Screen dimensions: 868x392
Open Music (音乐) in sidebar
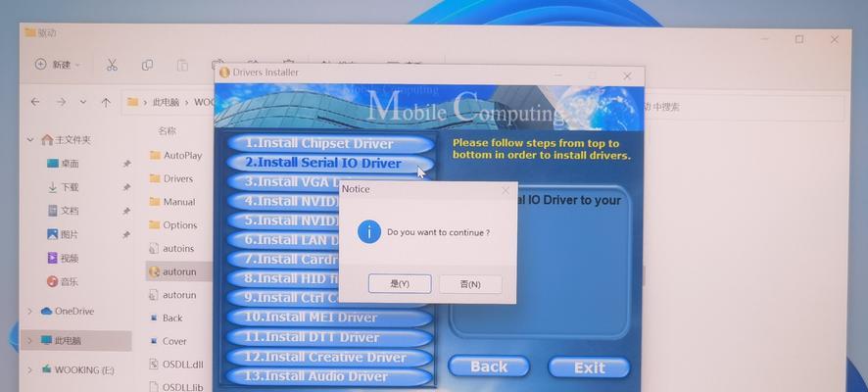click(x=63, y=282)
